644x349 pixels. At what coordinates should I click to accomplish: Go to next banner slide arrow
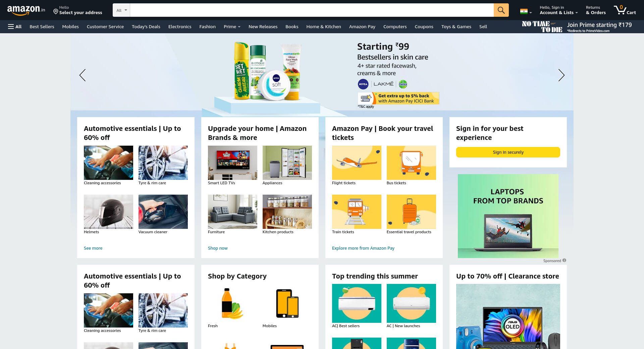[561, 75]
